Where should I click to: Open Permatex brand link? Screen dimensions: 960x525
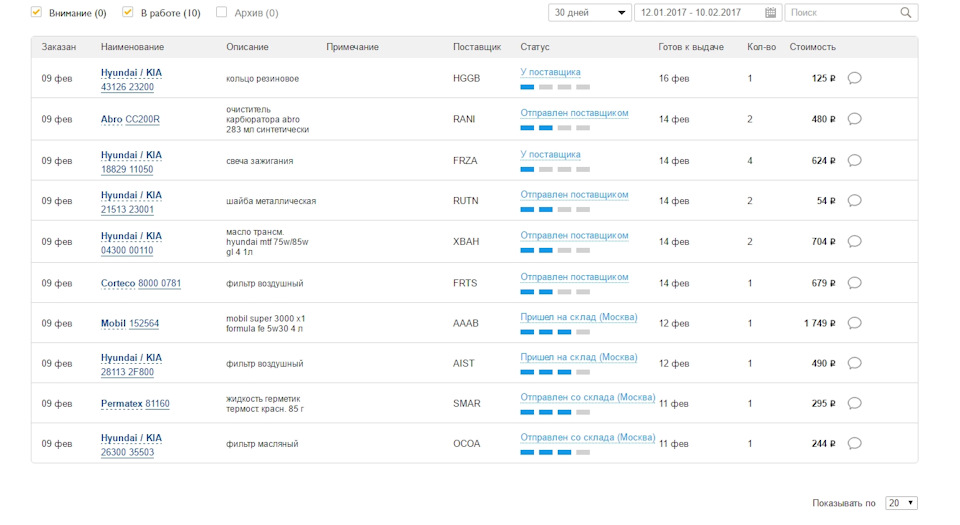(x=121, y=404)
